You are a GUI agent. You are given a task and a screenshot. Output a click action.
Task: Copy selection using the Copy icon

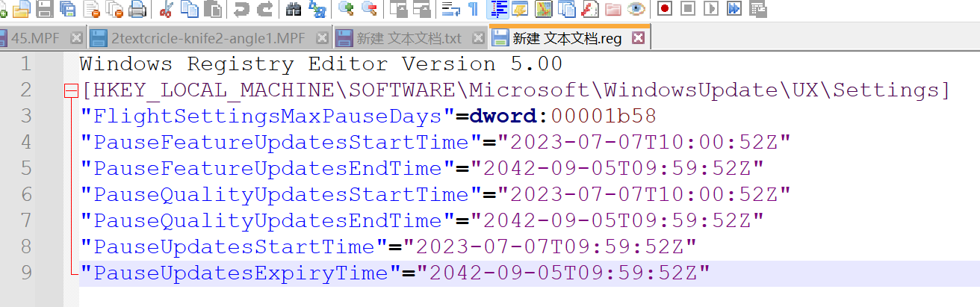[x=190, y=9]
